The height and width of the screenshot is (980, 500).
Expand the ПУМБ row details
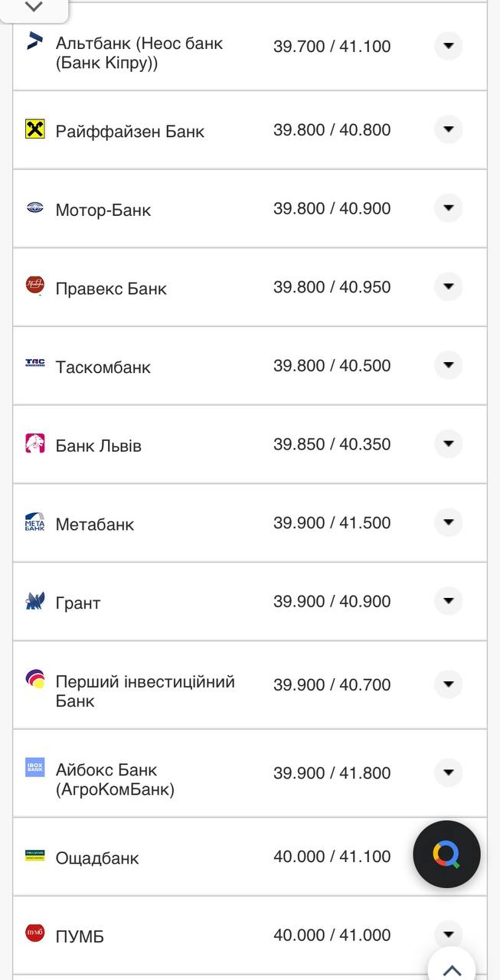[x=447, y=934]
